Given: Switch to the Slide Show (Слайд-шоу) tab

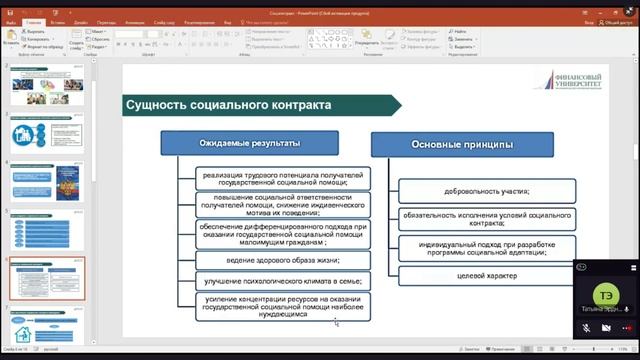Looking at the screenshot, I should 164,22.
